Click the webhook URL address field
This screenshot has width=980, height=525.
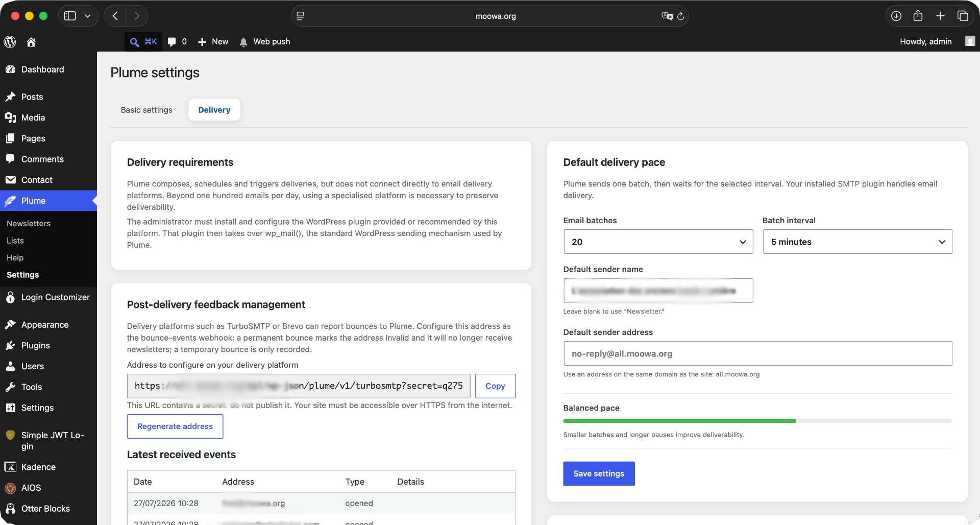[299, 386]
